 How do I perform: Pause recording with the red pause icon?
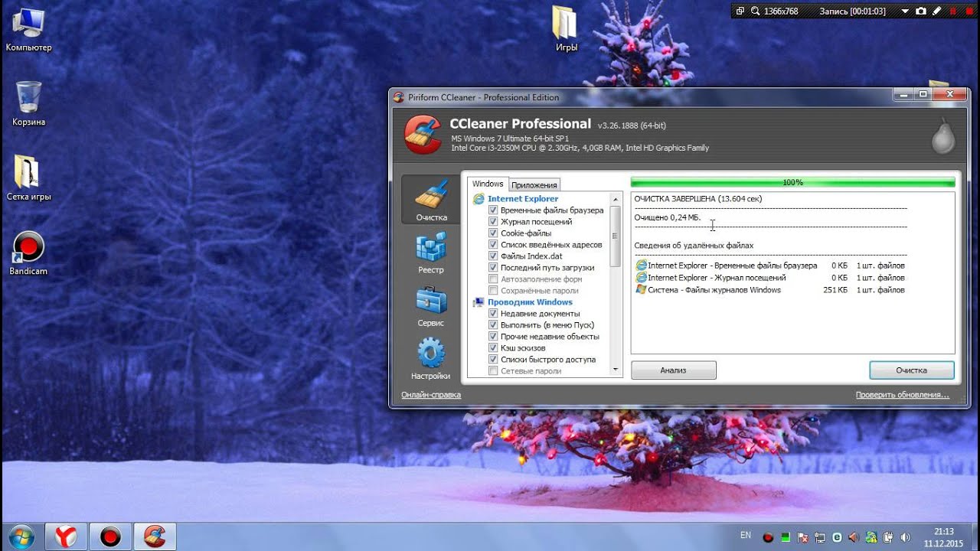tap(953, 11)
